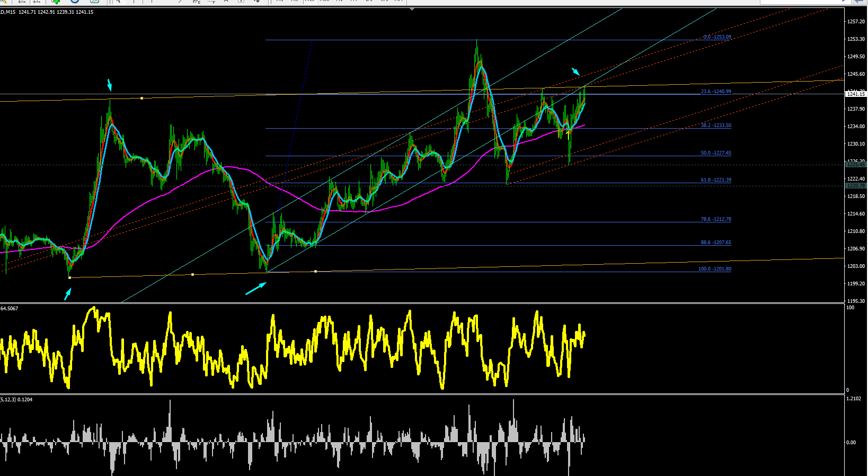
Task: Click the 100.0 Fibonacci label 1201.80
Action: [x=714, y=269]
